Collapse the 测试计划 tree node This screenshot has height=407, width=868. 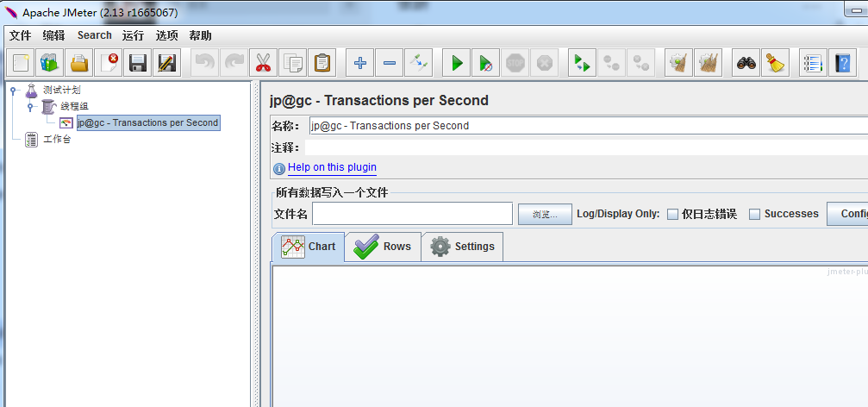[14, 90]
